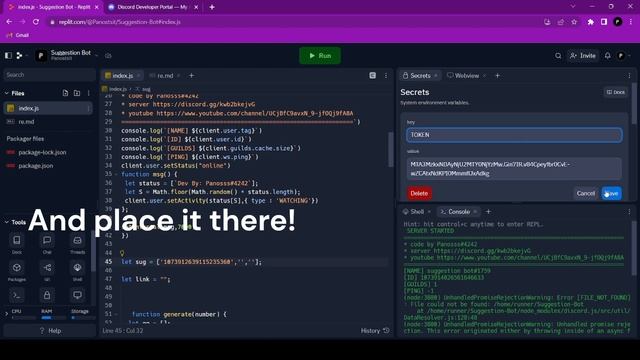Fold the msg function at line 35
Screen dimensions: 640x360
[116, 174]
